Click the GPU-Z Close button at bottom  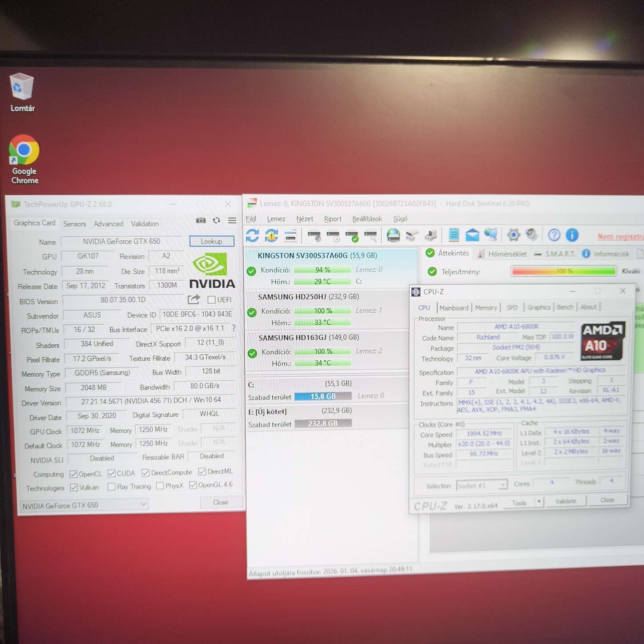coord(221,502)
